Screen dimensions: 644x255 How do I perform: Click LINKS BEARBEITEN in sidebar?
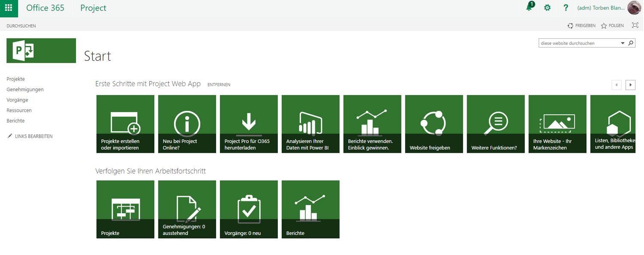tap(33, 136)
